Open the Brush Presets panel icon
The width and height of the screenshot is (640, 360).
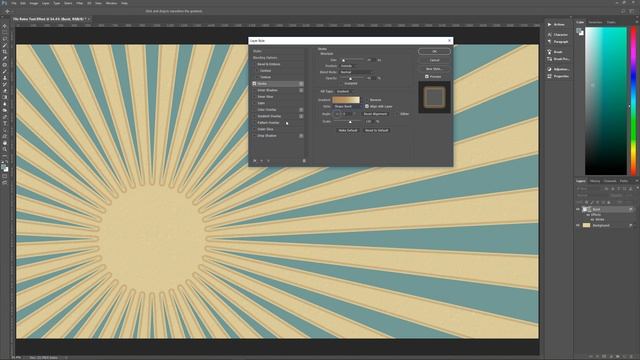pyautogui.click(x=549, y=59)
